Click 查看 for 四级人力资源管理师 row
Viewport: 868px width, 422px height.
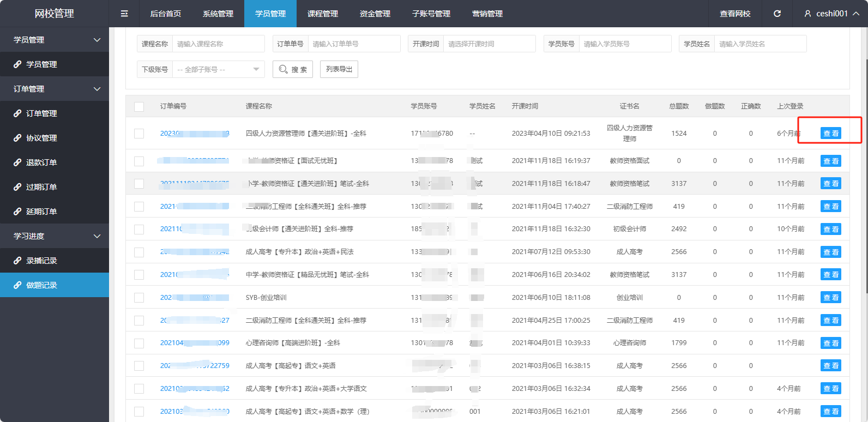(831, 134)
